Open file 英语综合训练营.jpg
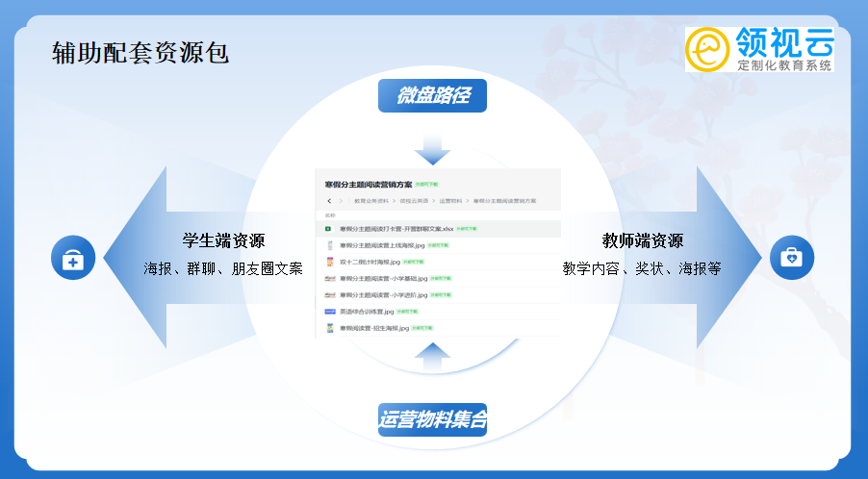Screen dimensions: 868x479 click(x=367, y=312)
